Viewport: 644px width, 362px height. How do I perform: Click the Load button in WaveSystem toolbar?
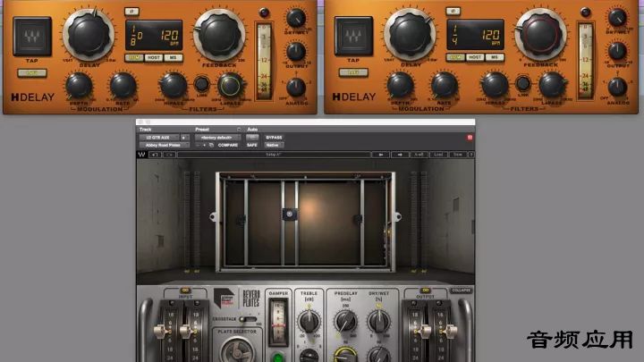click(x=438, y=155)
